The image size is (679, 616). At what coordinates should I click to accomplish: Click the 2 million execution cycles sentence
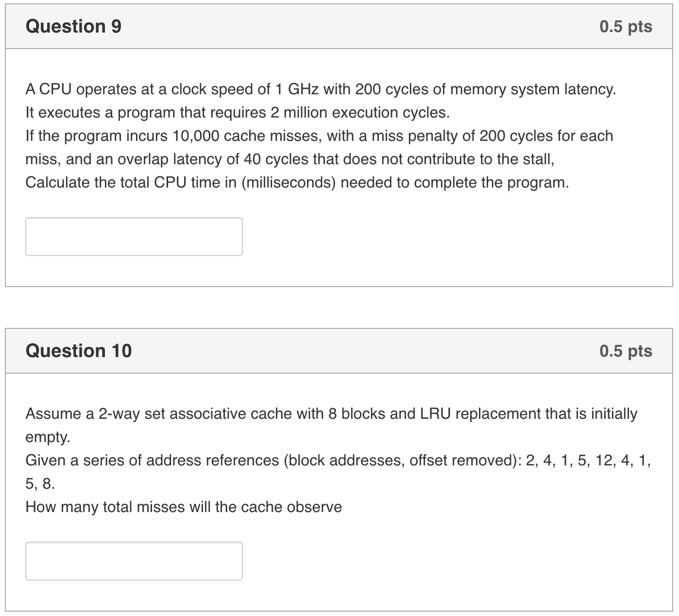click(237, 112)
